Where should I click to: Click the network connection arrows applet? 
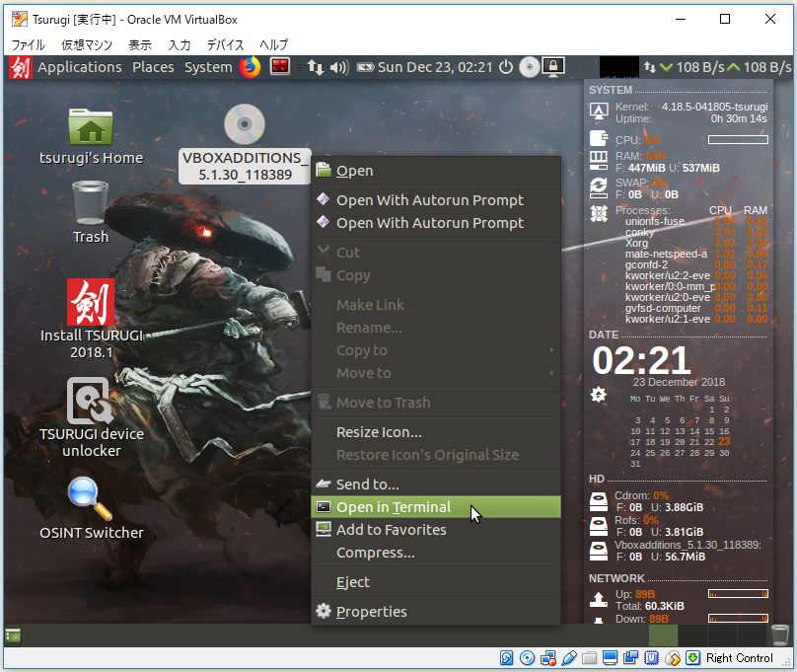point(315,67)
